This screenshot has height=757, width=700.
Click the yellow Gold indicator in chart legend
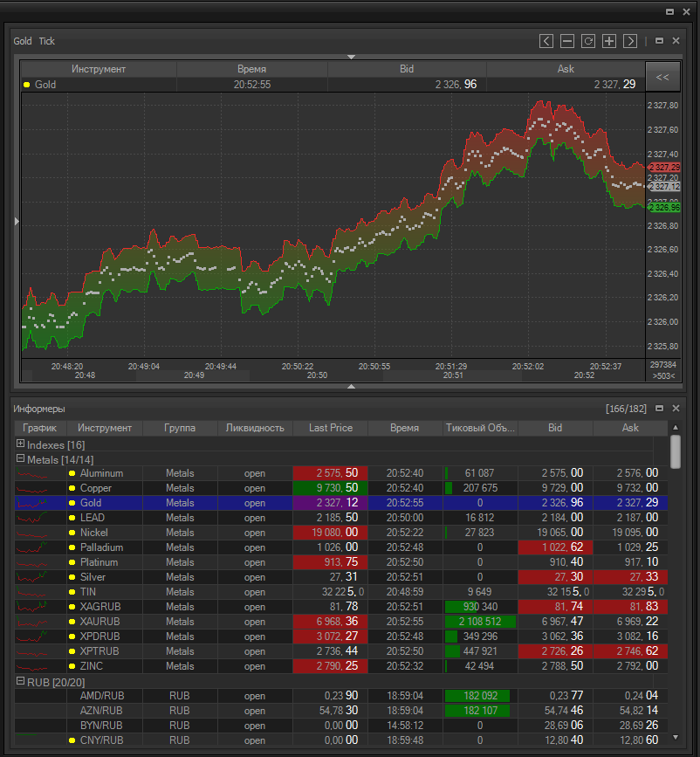coord(27,85)
